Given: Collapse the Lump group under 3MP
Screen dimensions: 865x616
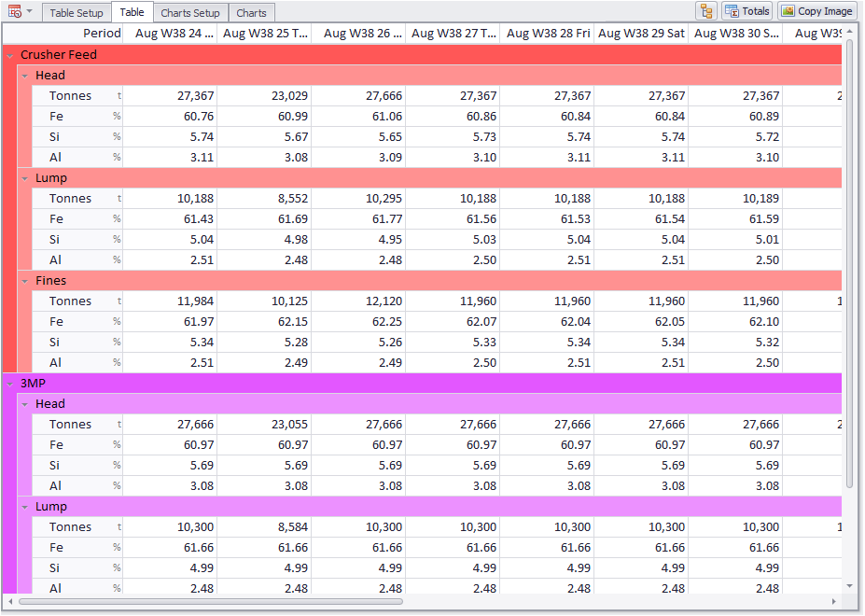Looking at the screenshot, I should pos(25,507).
